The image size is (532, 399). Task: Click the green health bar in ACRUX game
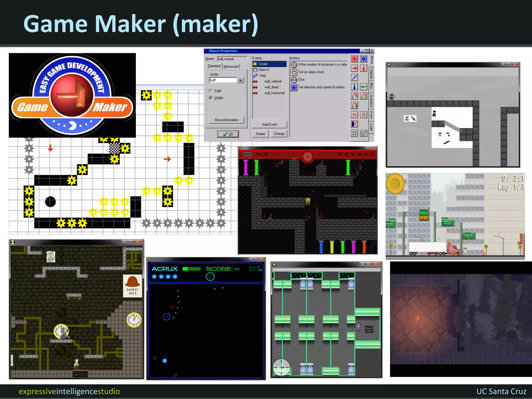point(191,269)
